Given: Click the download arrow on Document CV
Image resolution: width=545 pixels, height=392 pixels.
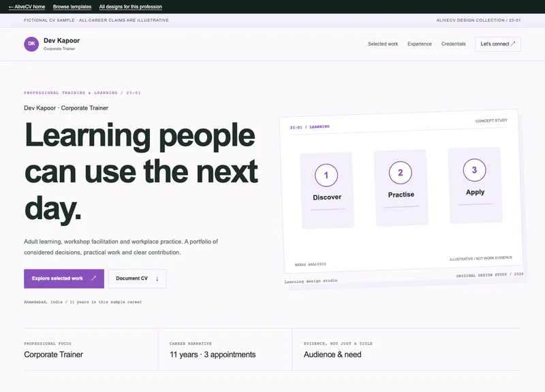Looking at the screenshot, I should [157, 278].
